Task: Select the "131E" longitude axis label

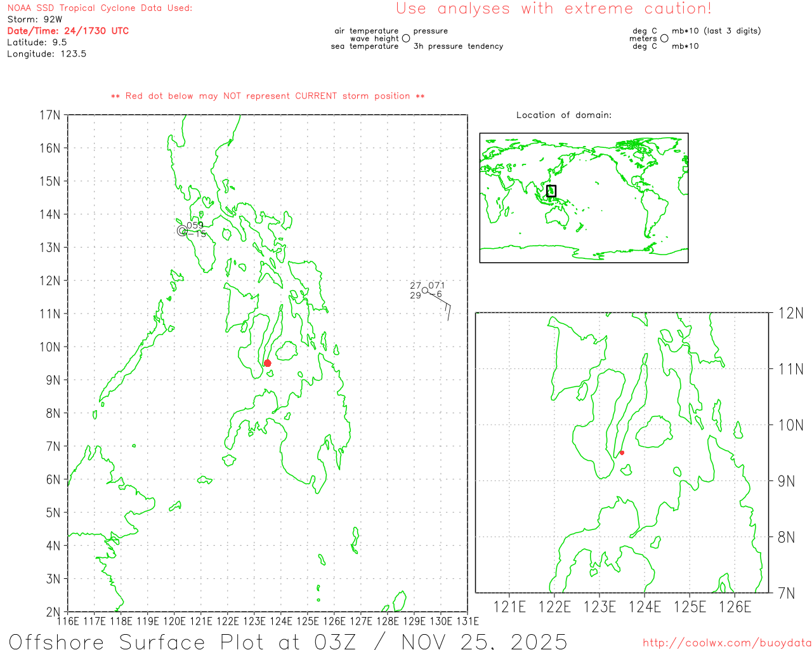Action: pos(468,621)
